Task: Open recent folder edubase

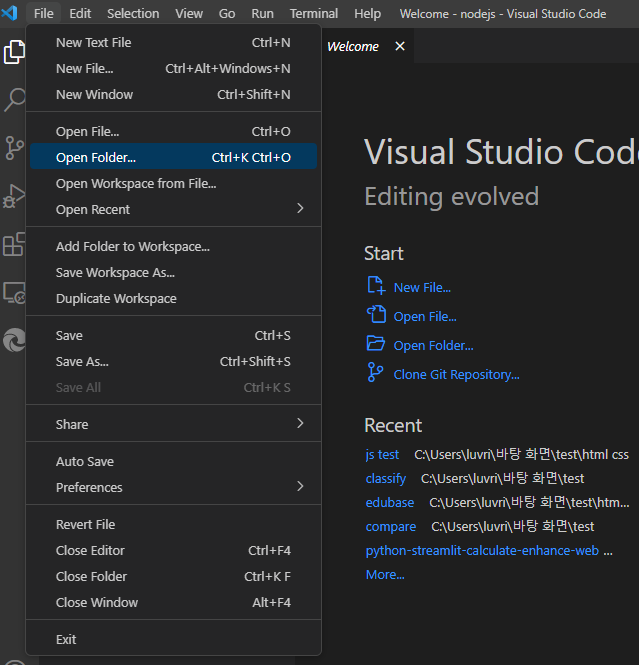Action: 390,503
